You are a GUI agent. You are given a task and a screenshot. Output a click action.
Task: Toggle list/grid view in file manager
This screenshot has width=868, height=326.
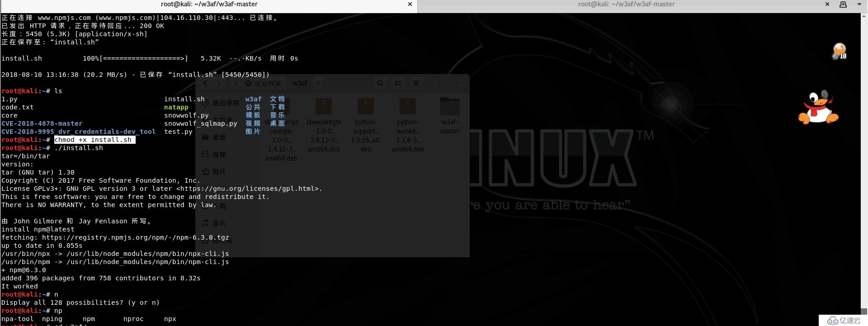[398, 83]
